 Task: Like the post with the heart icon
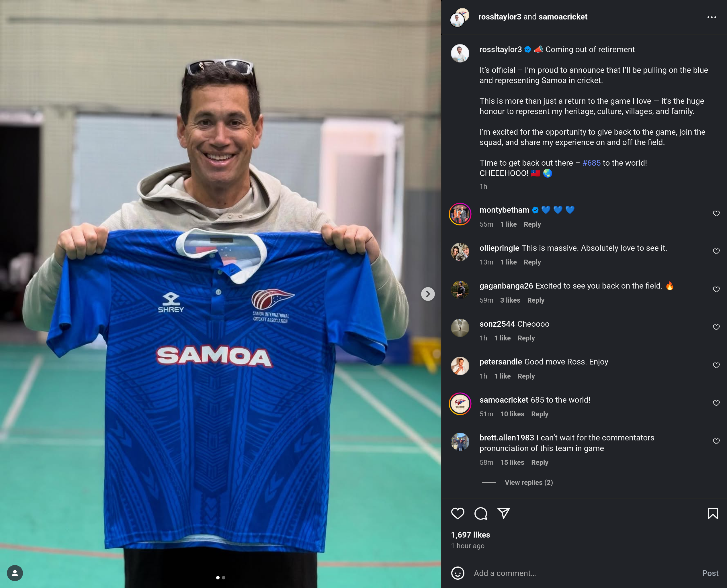pos(458,513)
